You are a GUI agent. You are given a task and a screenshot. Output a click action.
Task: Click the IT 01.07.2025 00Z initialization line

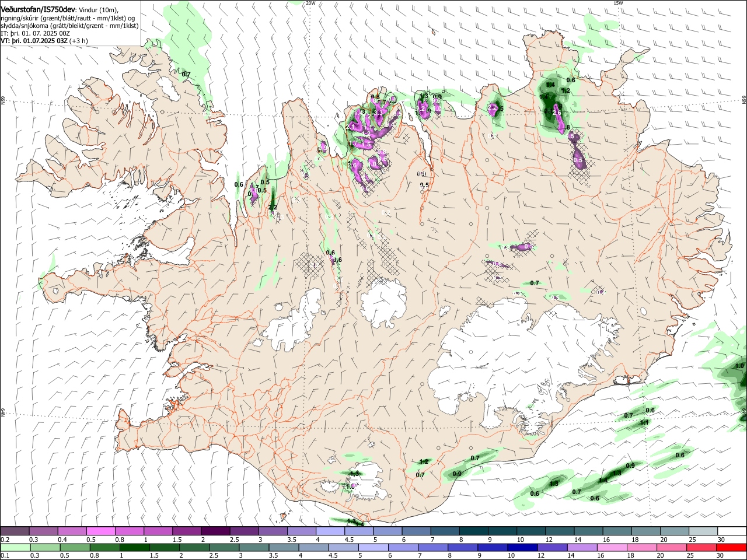36,33
